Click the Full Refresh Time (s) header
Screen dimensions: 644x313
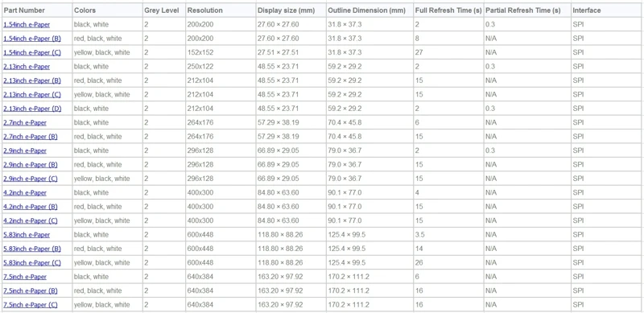point(448,10)
